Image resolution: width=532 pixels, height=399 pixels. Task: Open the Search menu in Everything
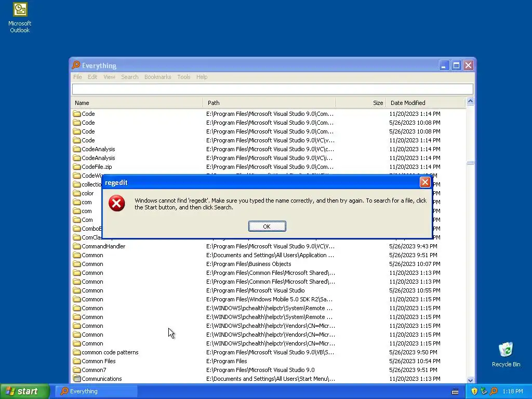[x=129, y=77]
